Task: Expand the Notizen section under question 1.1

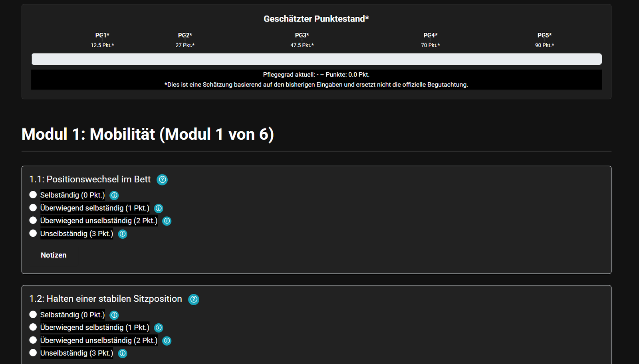Action: [54, 255]
